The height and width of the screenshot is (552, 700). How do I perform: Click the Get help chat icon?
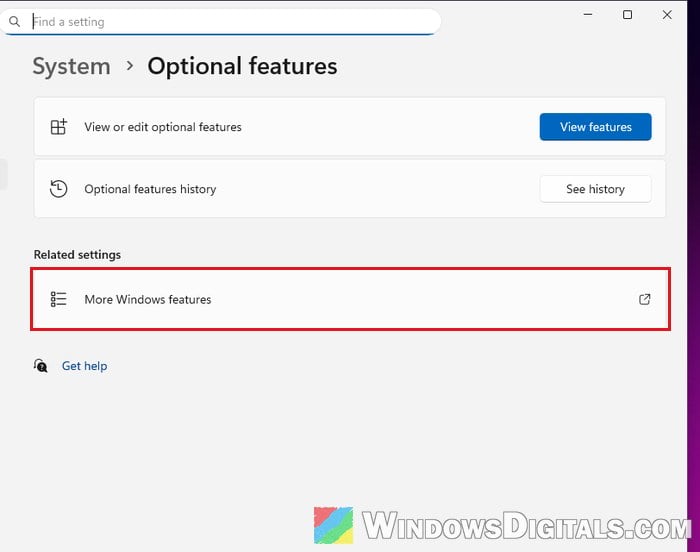click(41, 366)
